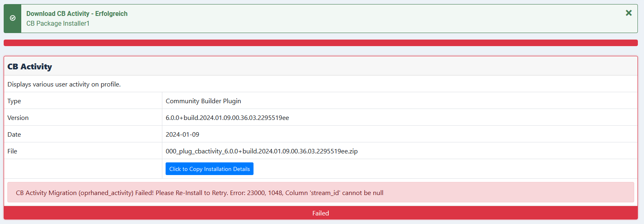Image resolution: width=644 pixels, height=224 pixels.
Task: Select the CB Activity Migration Failed error message
Action: [200, 193]
